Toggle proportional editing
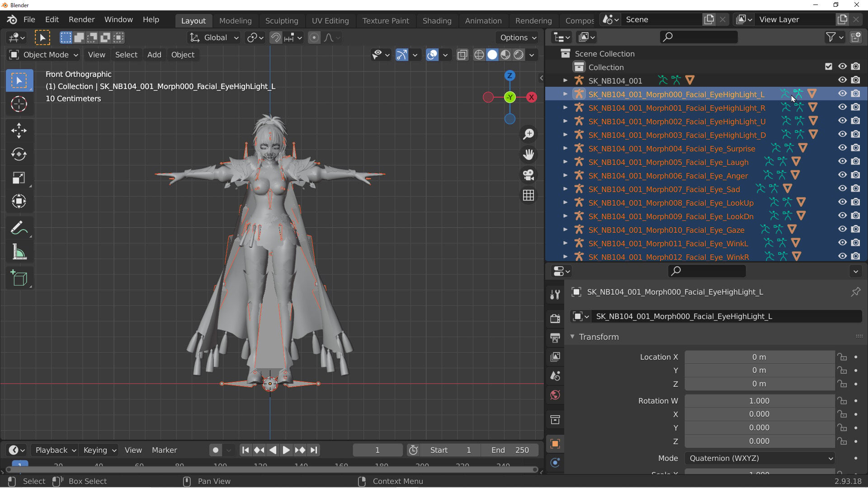868x488 pixels. (x=314, y=38)
